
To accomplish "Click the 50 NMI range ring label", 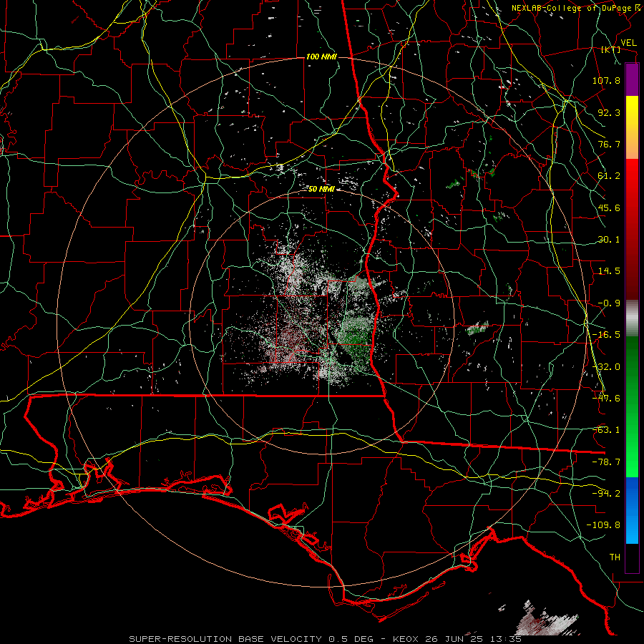I will pos(321,190).
